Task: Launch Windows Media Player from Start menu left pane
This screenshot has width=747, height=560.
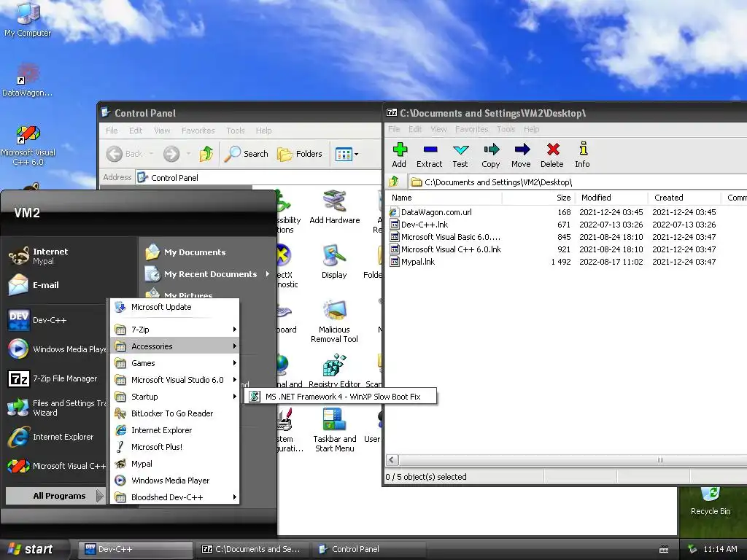Action: coord(57,349)
